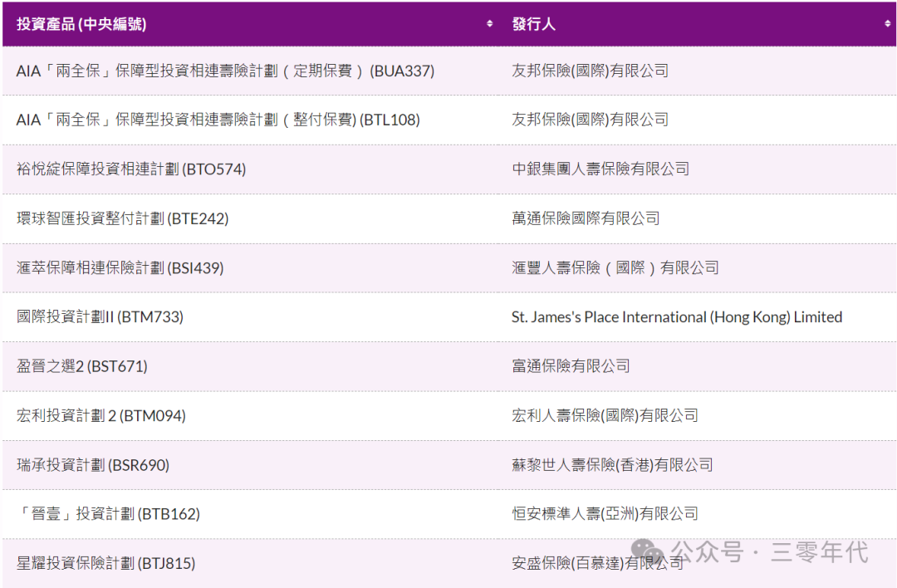This screenshot has height=588, width=897.
Task: Click issuer 萬通保險國際有限公司
Action: point(586,218)
